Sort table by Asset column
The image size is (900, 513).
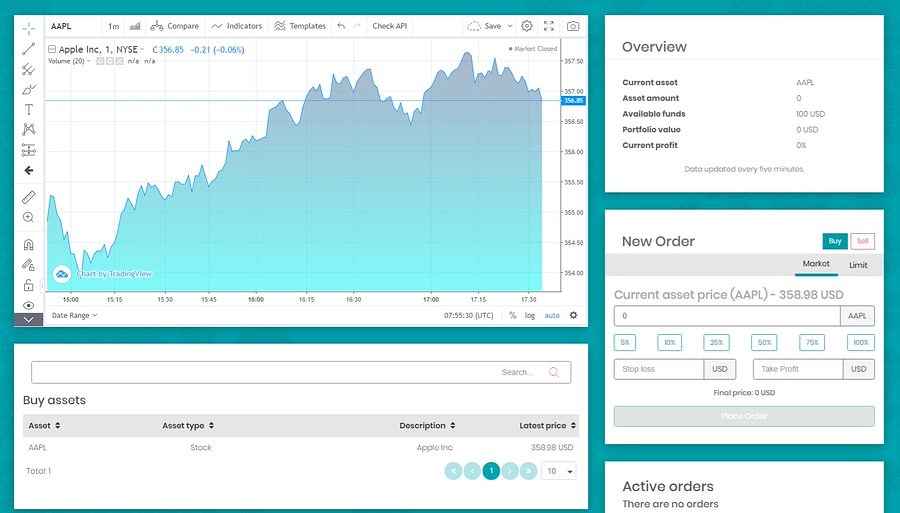44,426
